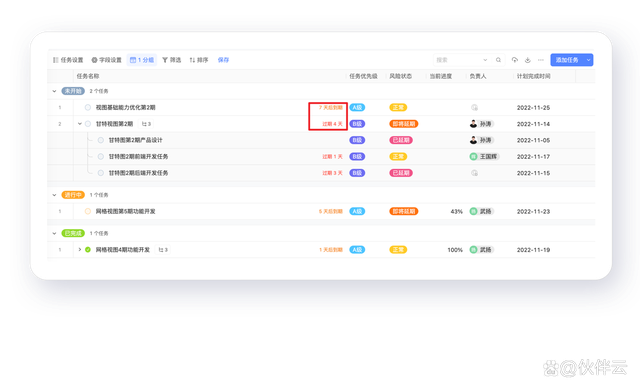Check status circle of 视图基础能力优化第2期

[x=88, y=108]
